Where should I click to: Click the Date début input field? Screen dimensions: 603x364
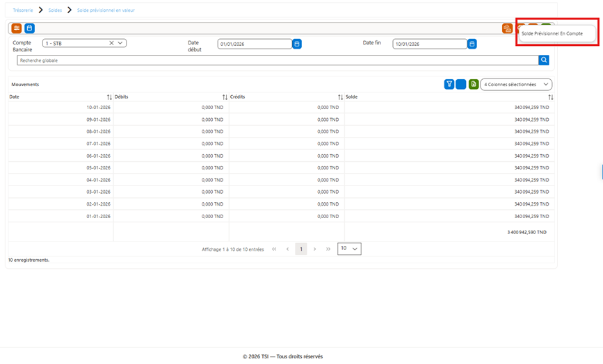[255, 44]
